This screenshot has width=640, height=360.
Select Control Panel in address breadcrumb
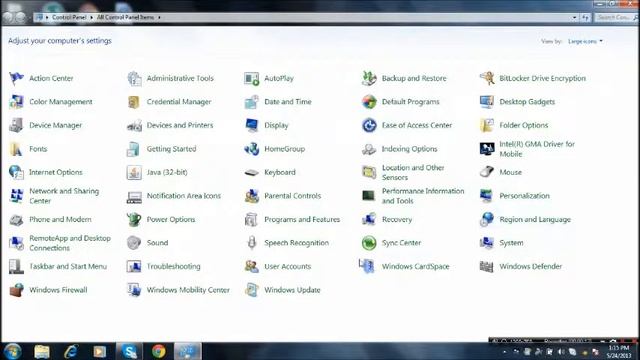click(69, 17)
